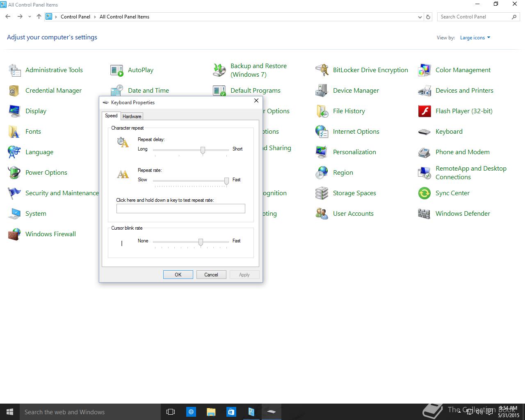The width and height of the screenshot is (525, 420).
Task: Open Sync Center green icon
Action: click(x=425, y=193)
